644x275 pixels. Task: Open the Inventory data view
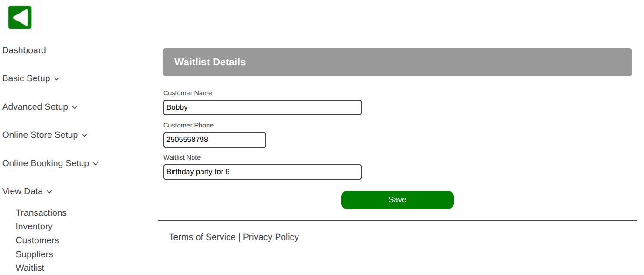pyautogui.click(x=34, y=226)
